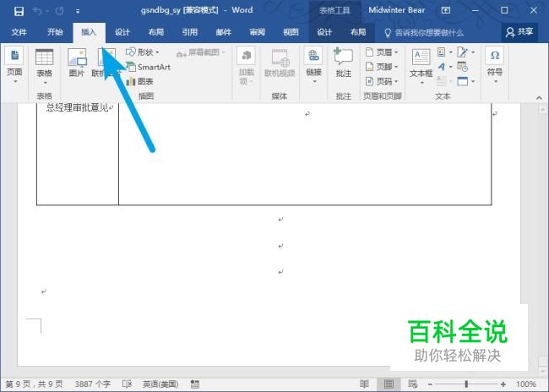
Task: Open the 符号 Symbol omega menu
Action: pyautogui.click(x=494, y=67)
